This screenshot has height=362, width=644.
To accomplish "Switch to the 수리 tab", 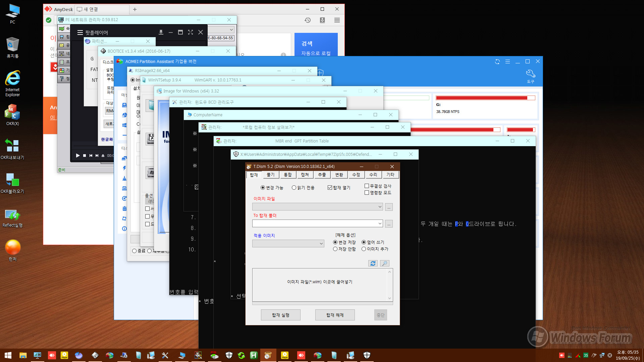I will [373, 175].
